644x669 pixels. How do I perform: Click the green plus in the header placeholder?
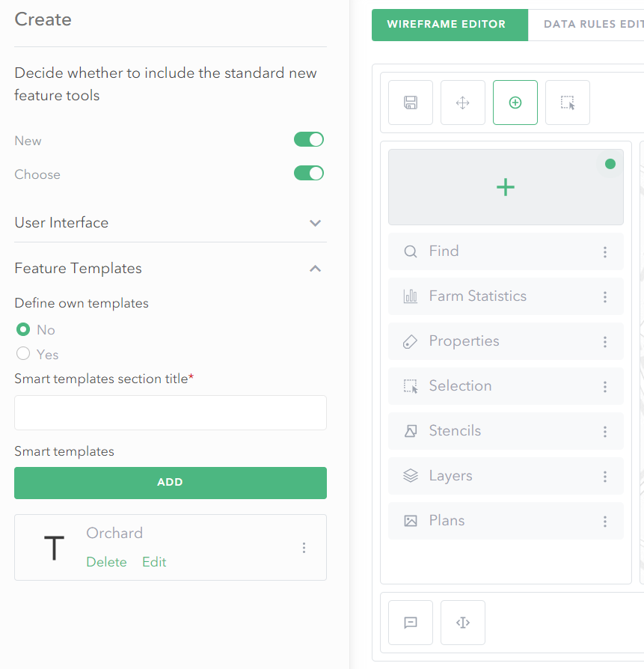pyautogui.click(x=506, y=187)
